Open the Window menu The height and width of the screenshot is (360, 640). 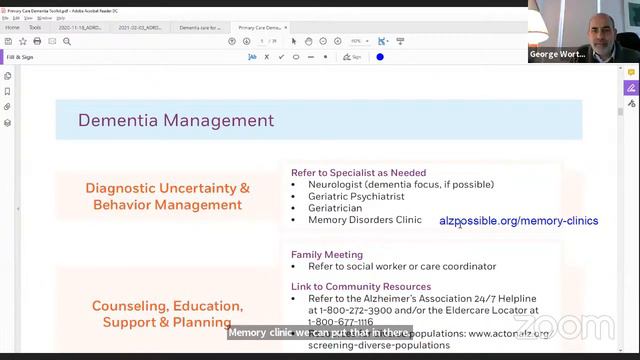coord(44,18)
